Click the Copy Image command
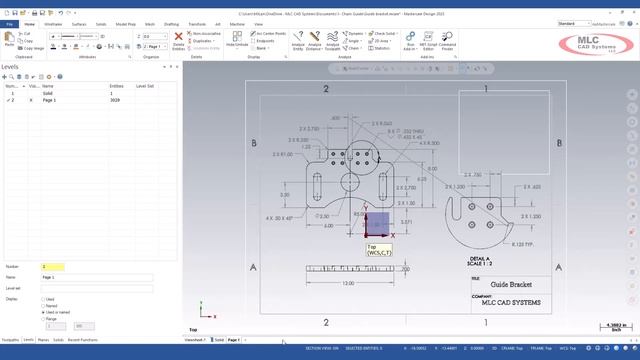Viewport: 640px width, 360px height. point(31,48)
